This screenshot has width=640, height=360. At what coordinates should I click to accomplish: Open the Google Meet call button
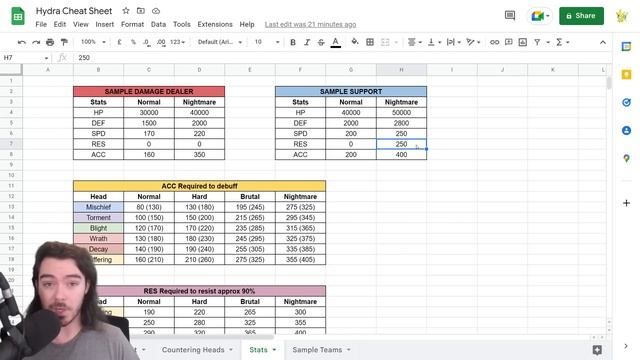540,16
